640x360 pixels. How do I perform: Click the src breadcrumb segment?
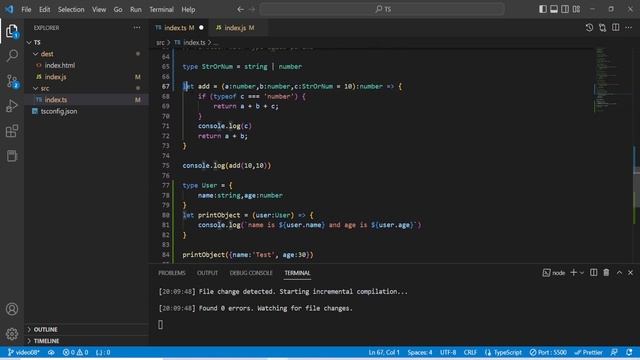(160, 42)
